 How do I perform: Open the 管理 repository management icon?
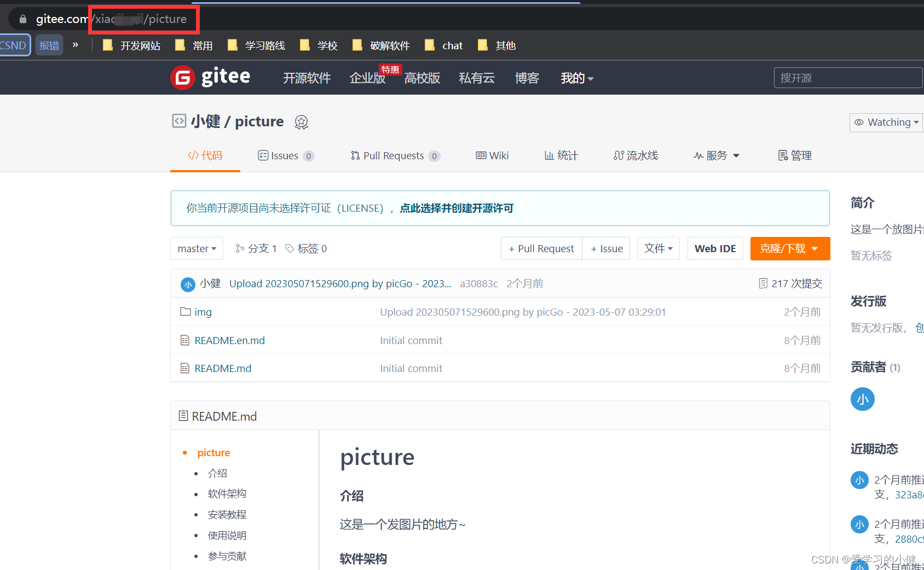783,155
